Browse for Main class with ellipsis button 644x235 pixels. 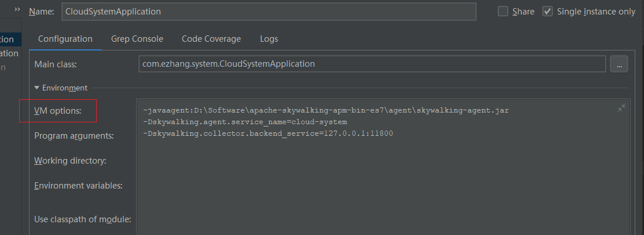(x=619, y=64)
